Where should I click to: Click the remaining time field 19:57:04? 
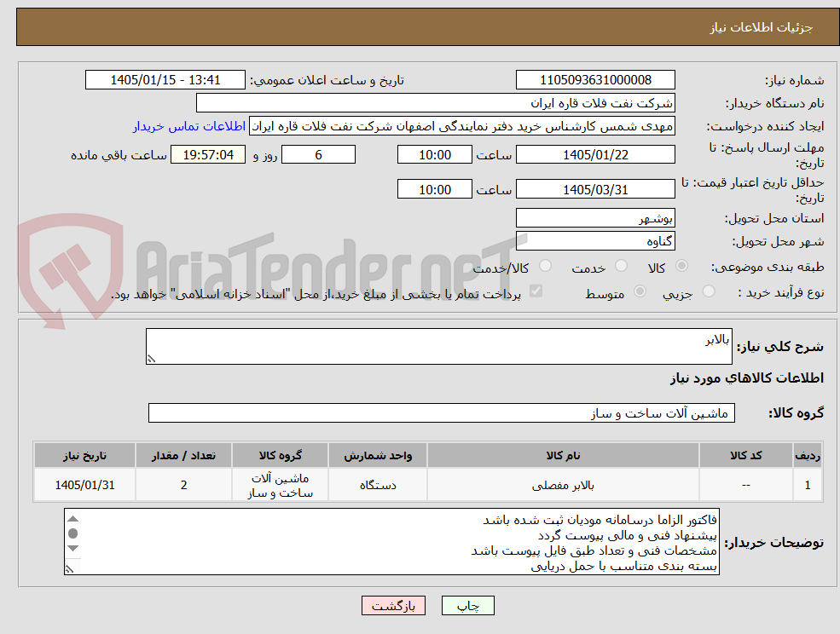[208, 155]
